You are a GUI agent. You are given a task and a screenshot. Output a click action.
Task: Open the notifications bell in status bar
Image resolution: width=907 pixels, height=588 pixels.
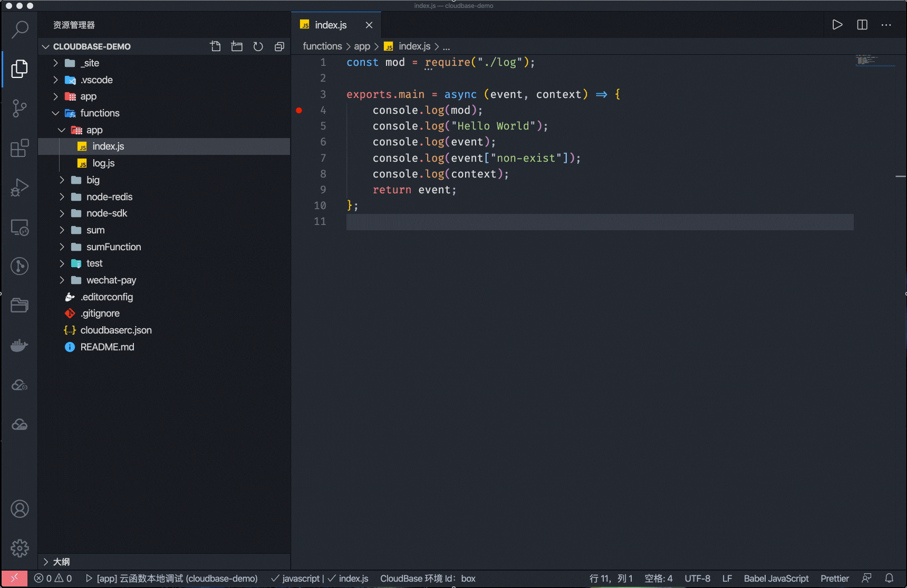(889, 578)
